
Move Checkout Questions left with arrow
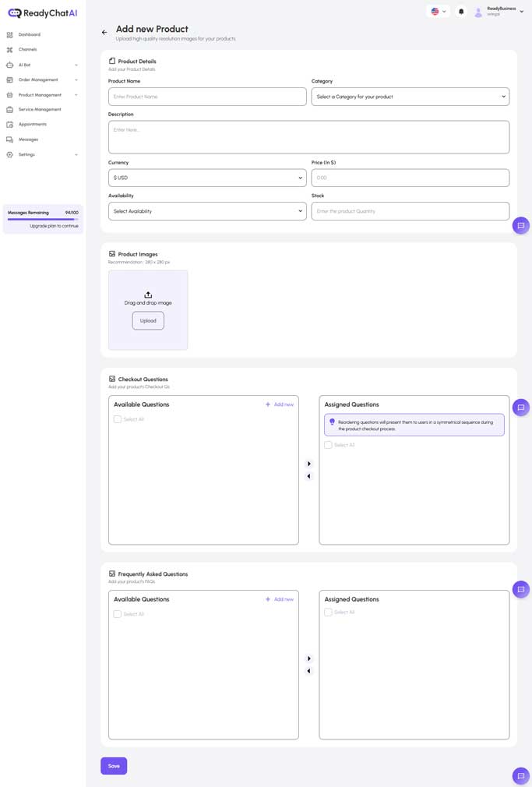pos(309,476)
